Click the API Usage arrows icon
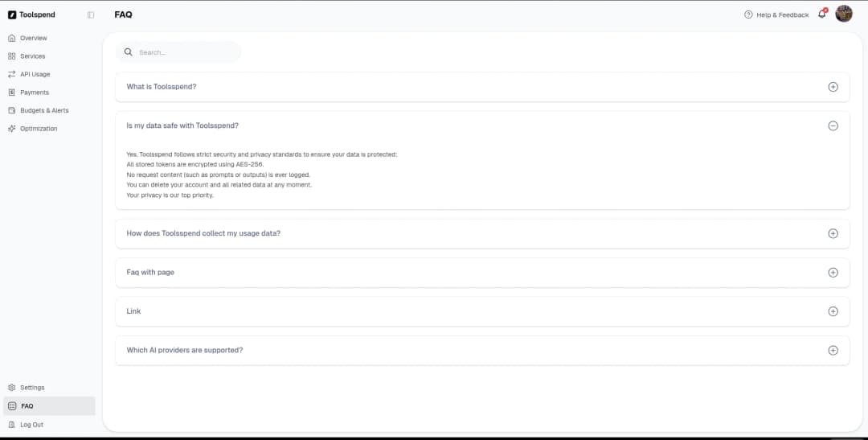Image resolution: width=868 pixels, height=440 pixels. pyautogui.click(x=11, y=74)
